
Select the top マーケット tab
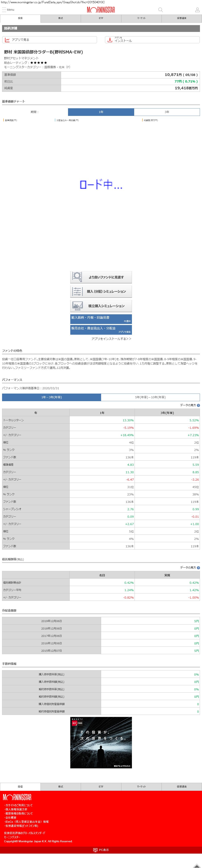pyautogui.click(x=141, y=18)
